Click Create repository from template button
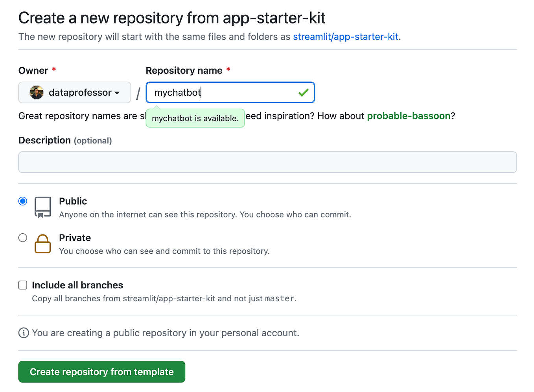Screen dimensions: 534x392 pos(101,372)
